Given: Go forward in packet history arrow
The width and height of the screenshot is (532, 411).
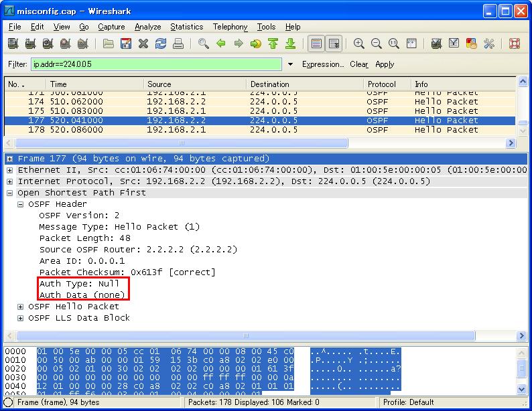Looking at the screenshot, I should (x=239, y=44).
